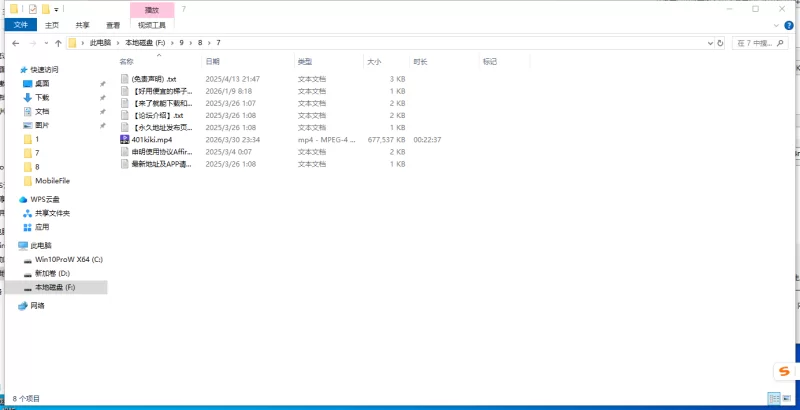Expand the address bar history dropdown
Screen dimensions: 800x410
pos(710,43)
